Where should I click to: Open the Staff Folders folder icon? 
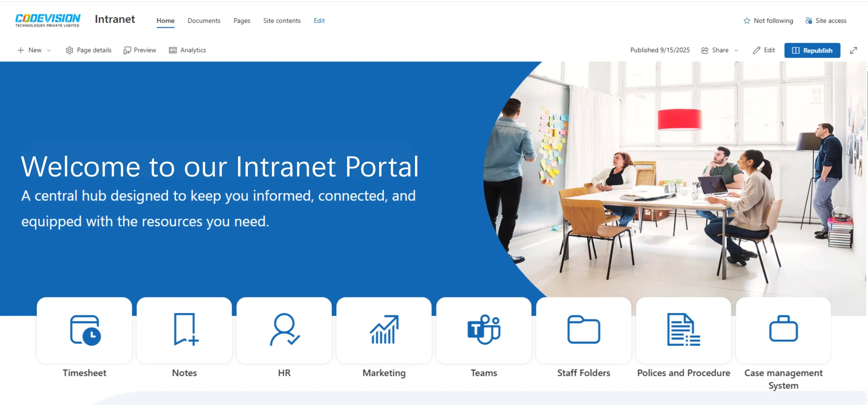584,330
